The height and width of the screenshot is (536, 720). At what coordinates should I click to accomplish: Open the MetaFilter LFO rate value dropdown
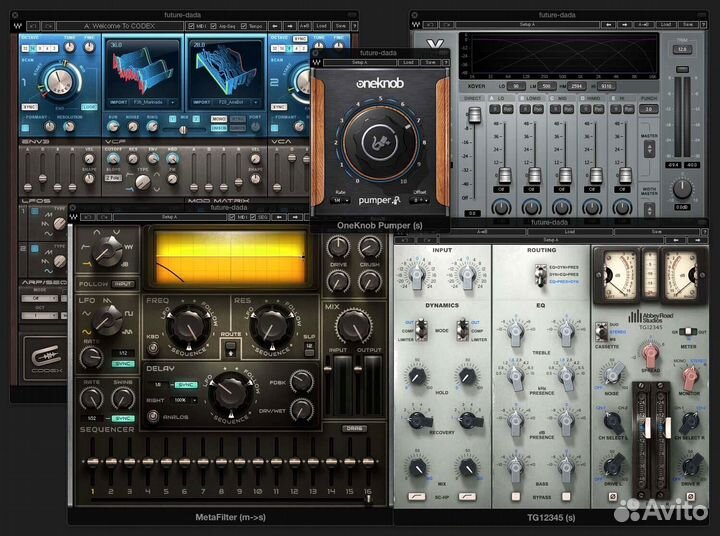[x=124, y=352]
